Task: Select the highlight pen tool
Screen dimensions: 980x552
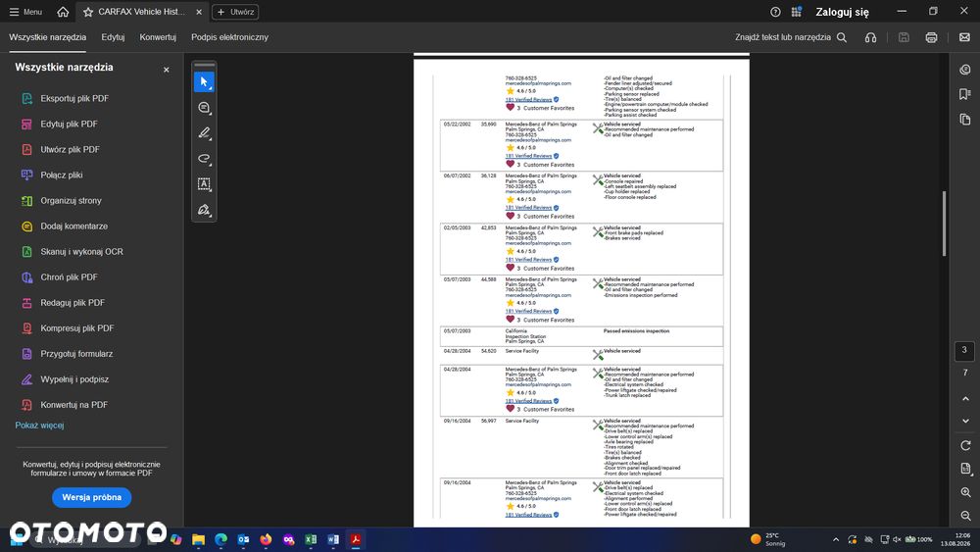Action: pos(204,133)
